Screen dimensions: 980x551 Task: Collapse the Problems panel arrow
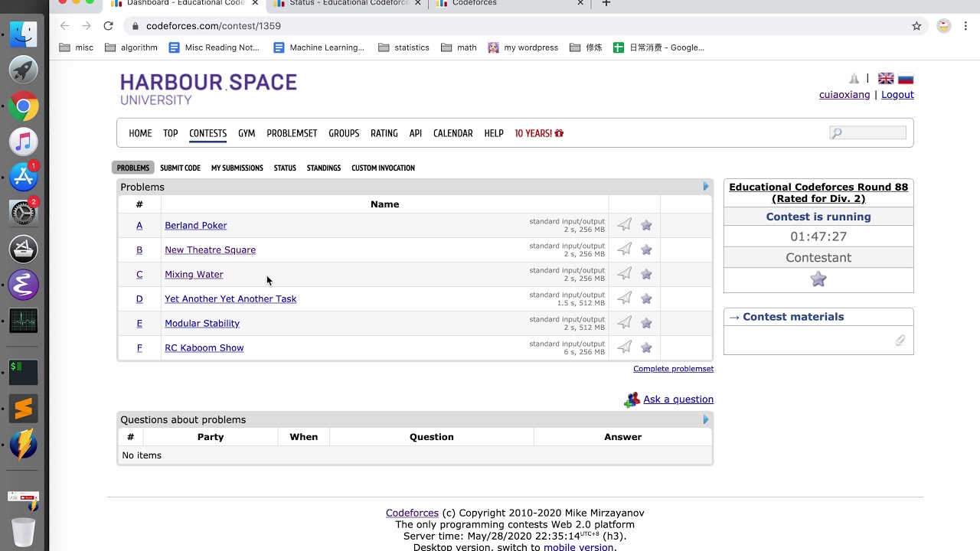point(706,187)
